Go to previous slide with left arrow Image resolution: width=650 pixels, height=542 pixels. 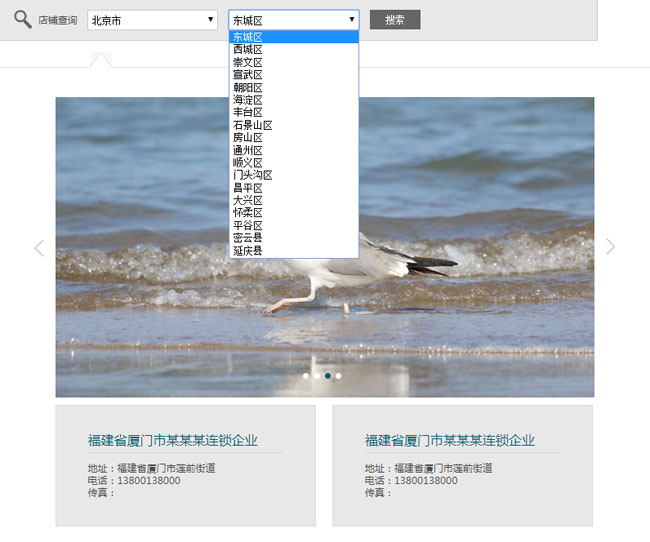[39, 248]
